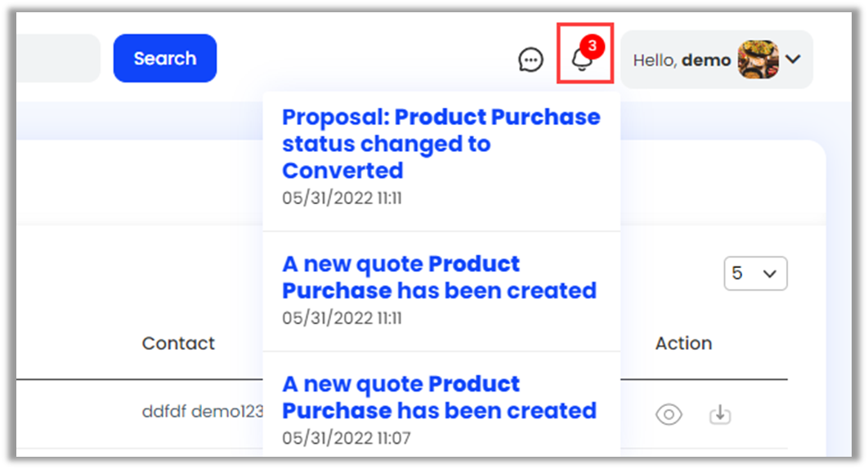Open the new quote notification from 11:11
Viewport: 868px width, 469px height.
coord(439,278)
